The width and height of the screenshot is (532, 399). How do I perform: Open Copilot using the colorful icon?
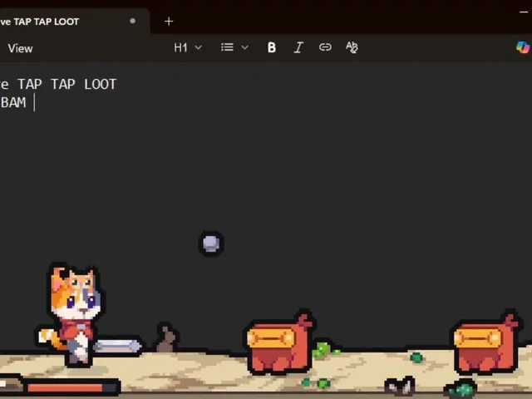tap(523, 47)
